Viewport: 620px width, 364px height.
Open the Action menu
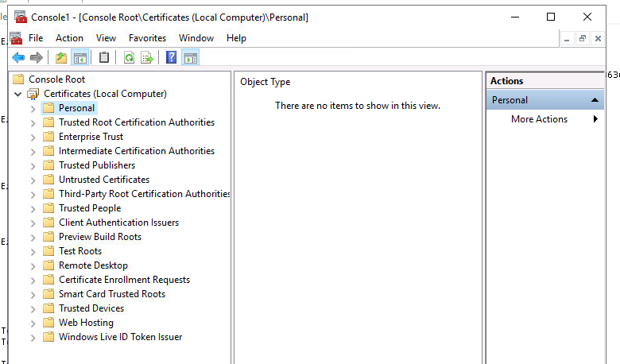click(69, 38)
